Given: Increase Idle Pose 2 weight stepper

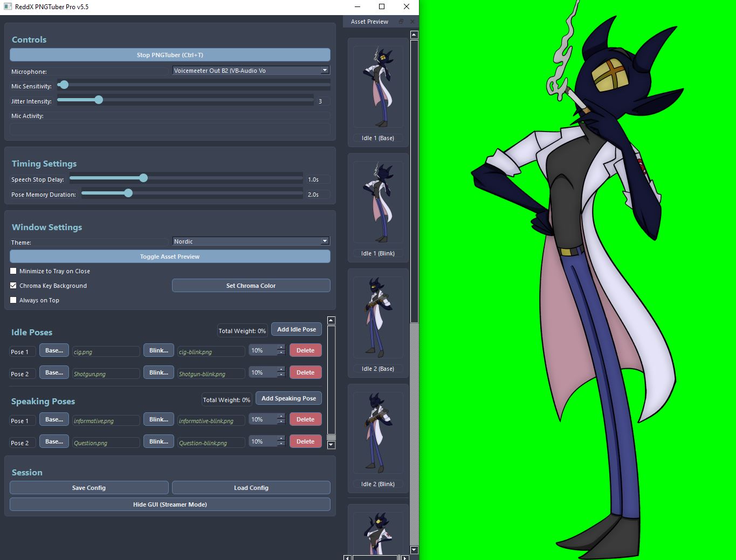Looking at the screenshot, I should 281,370.
